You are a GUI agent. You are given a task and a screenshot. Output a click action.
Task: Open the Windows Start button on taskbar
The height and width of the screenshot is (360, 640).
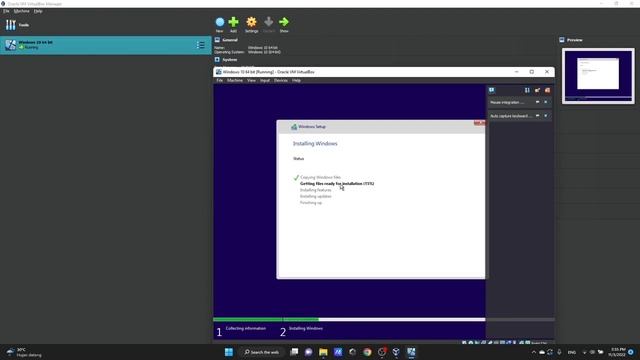(x=229, y=352)
